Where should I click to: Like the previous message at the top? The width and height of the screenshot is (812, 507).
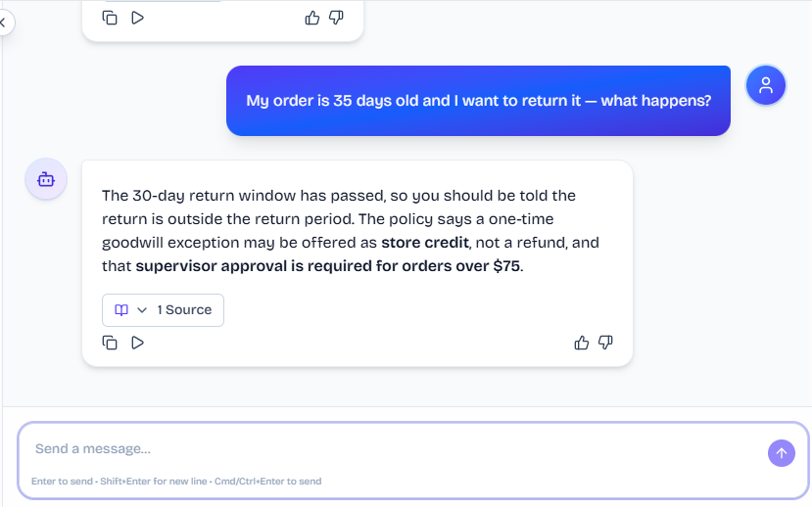[x=312, y=18]
